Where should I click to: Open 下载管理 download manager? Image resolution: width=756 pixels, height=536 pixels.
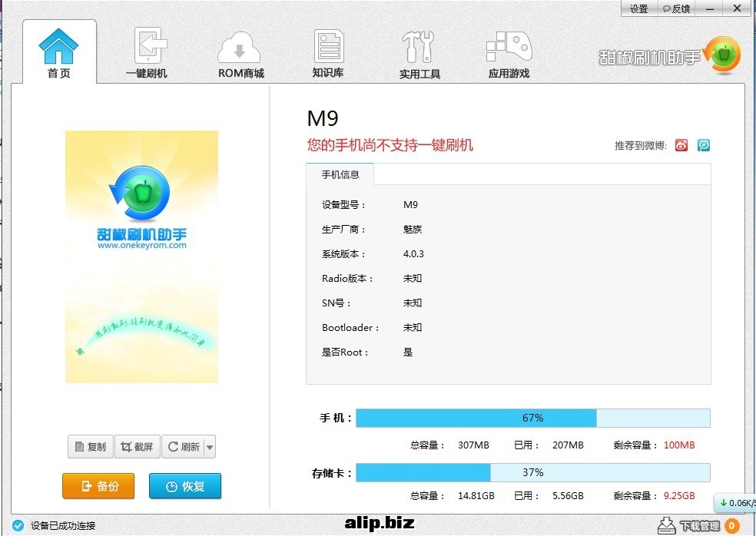[x=689, y=525]
